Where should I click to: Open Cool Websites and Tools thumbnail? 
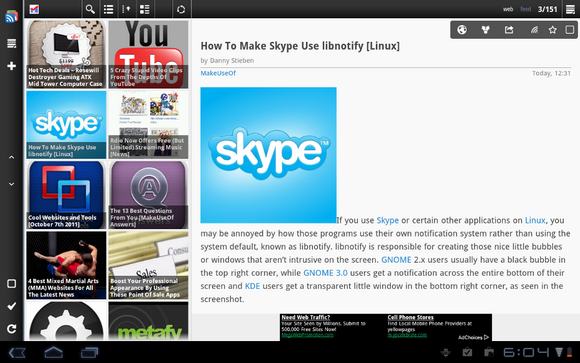[66, 195]
